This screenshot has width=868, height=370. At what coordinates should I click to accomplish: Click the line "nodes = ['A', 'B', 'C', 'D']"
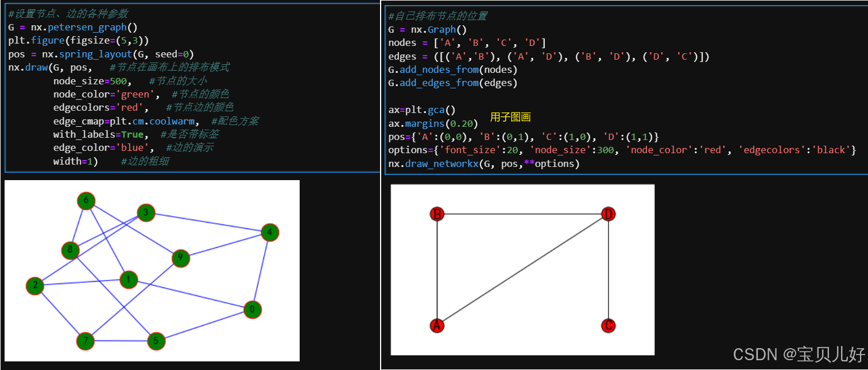click(467, 43)
